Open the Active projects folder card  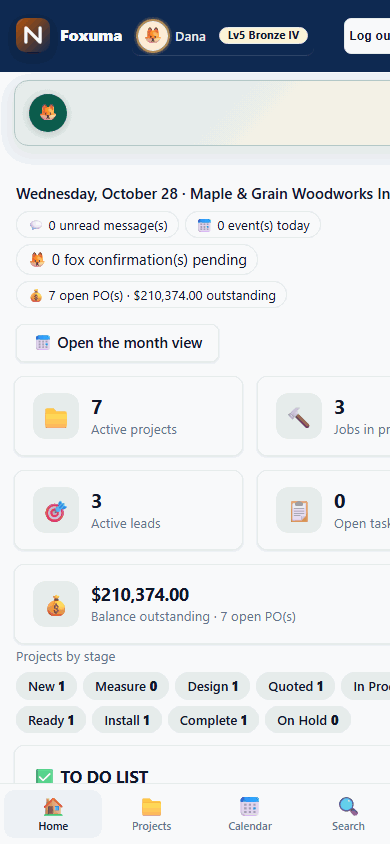[129, 416]
